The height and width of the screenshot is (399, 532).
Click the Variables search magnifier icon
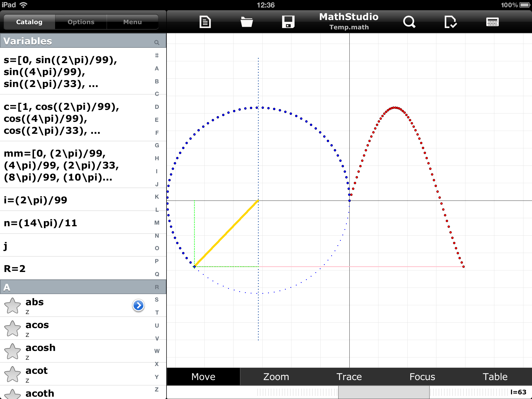click(x=157, y=42)
